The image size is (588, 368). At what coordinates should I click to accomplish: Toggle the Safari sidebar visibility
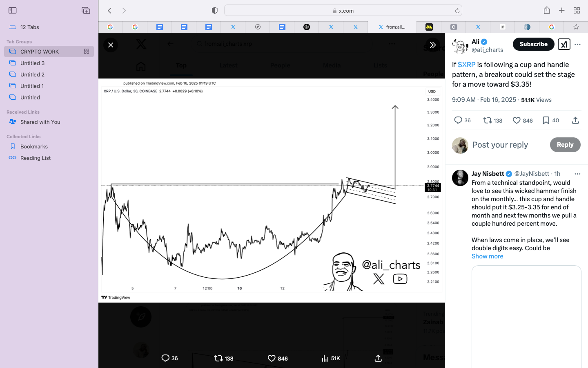coord(13,11)
